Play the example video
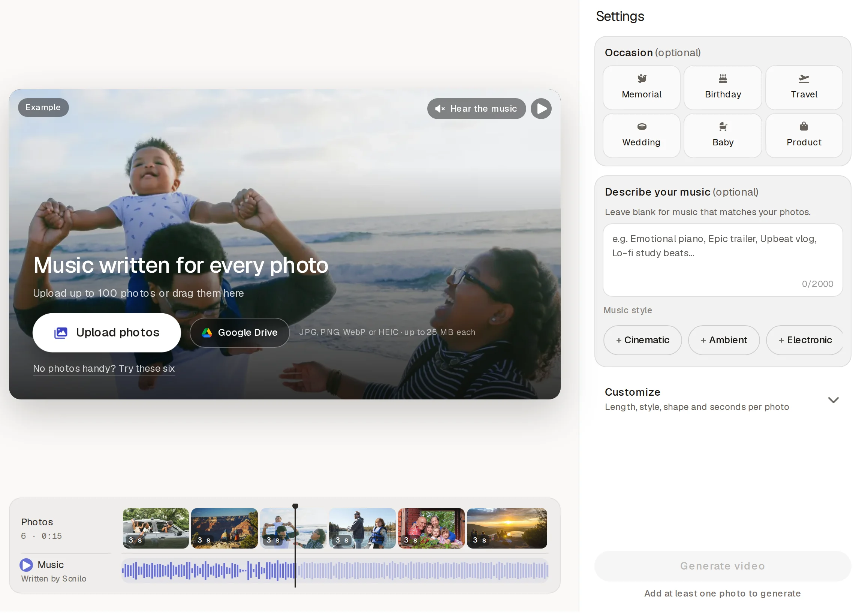Image resolution: width=868 pixels, height=613 pixels. pyautogui.click(x=542, y=109)
